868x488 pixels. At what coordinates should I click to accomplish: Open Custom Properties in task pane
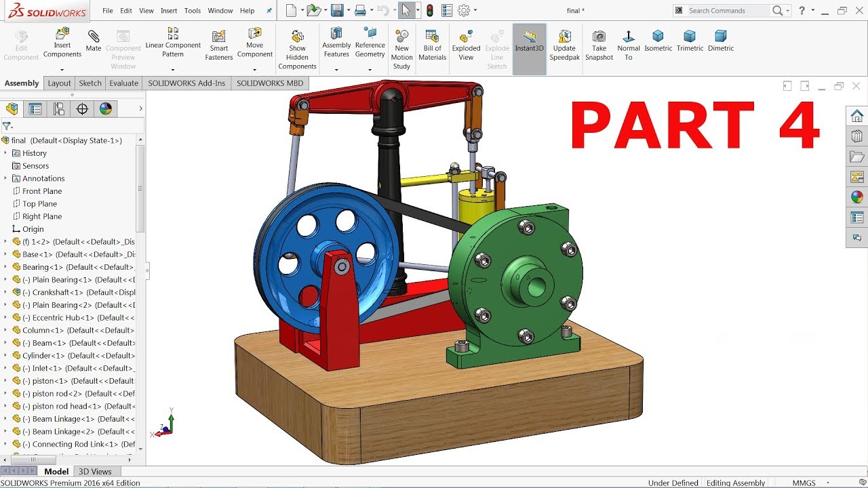[x=857, y=218]
